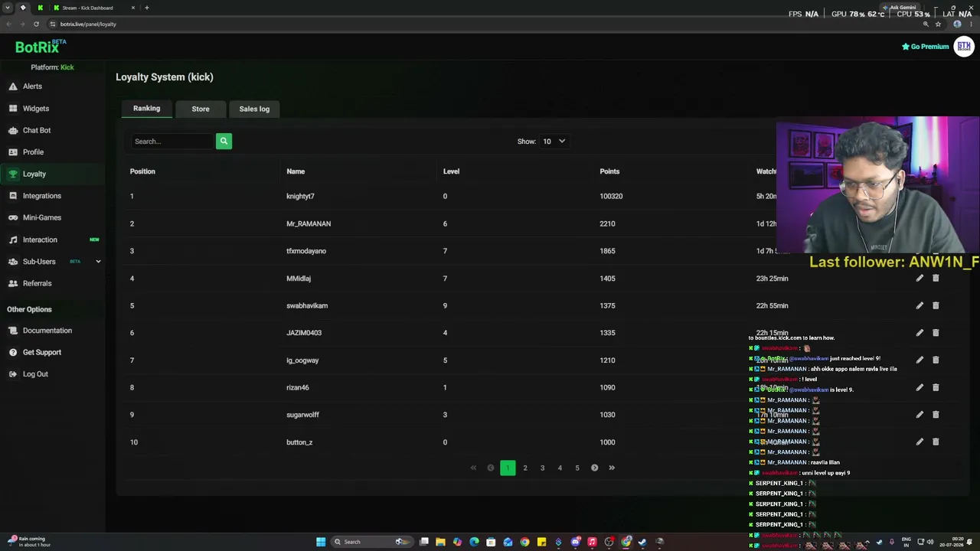Open the browser tab list chevron

pyautogui.click(x=7, y=8)
